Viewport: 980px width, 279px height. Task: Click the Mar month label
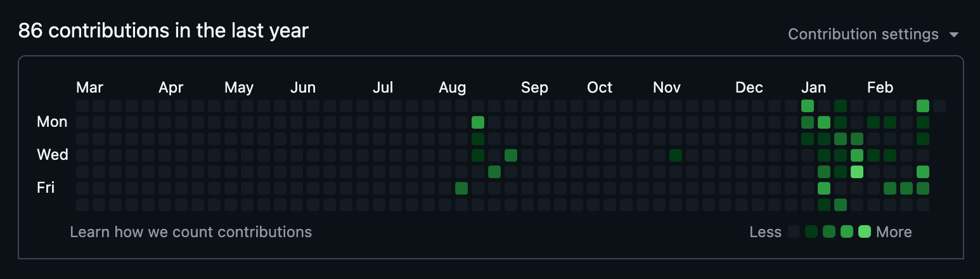tap(89, 88)
